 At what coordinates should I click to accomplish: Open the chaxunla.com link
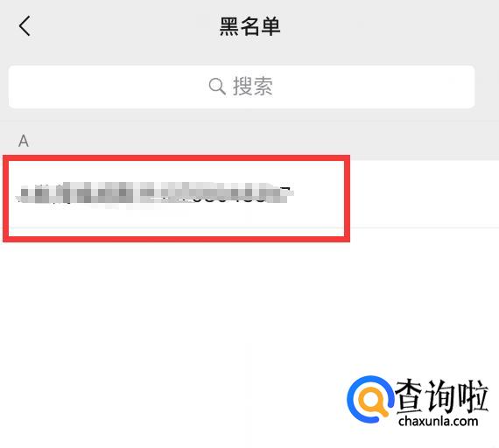pos(439,421)
